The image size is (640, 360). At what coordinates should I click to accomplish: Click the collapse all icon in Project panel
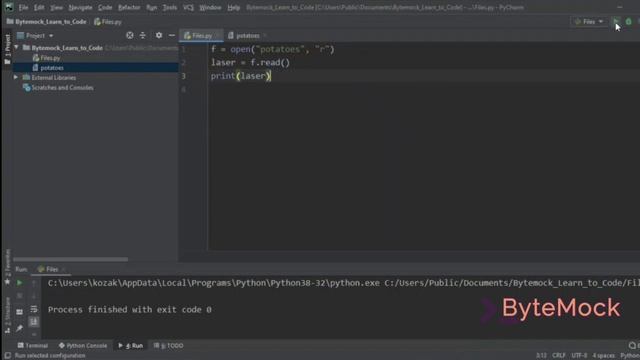[142, 36]
